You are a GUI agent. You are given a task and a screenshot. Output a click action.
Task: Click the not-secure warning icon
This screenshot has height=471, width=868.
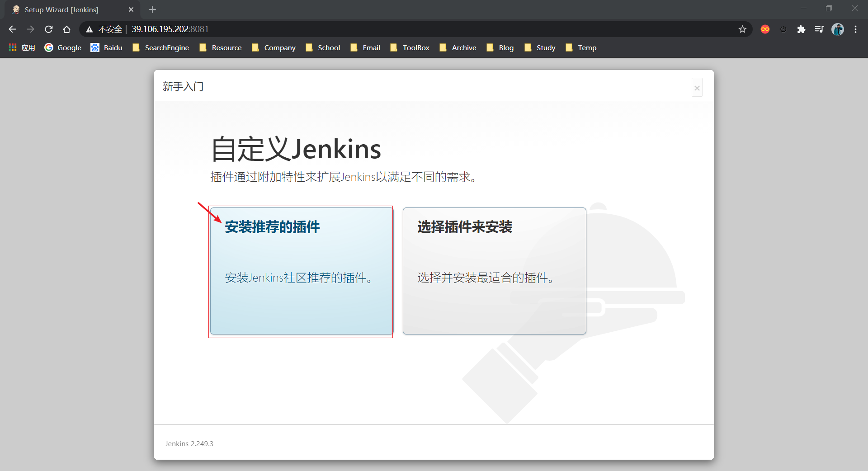click(x=90, y=29)
